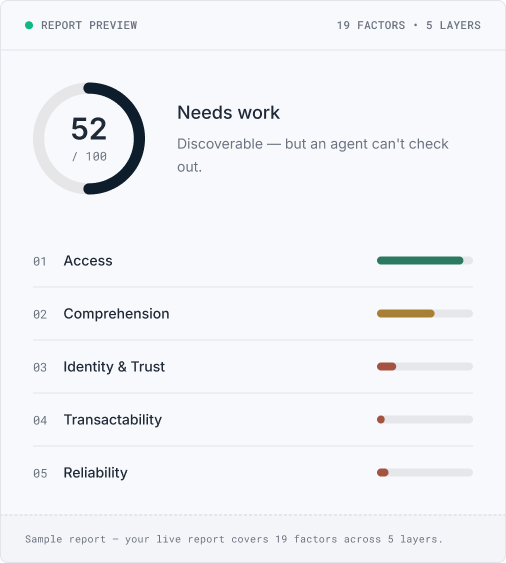This screenshot has width=506, height=563.
Task: Click the green status dot beside Report Preview
Action: pyautogui.click(x=29, y=25)
